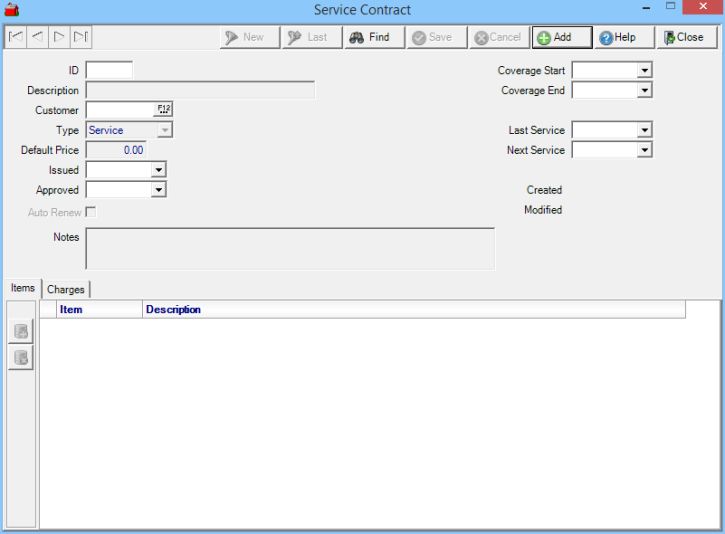The image size is (725, 534).
Task: Click the previous record navigation arrow
Action: click(37, 38)
